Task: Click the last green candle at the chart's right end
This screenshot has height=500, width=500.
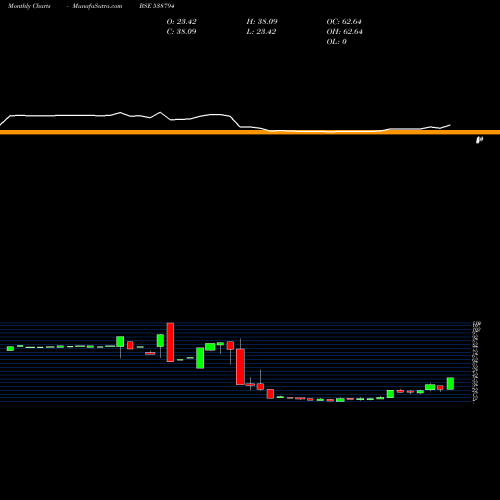Action: pos(450,383)
